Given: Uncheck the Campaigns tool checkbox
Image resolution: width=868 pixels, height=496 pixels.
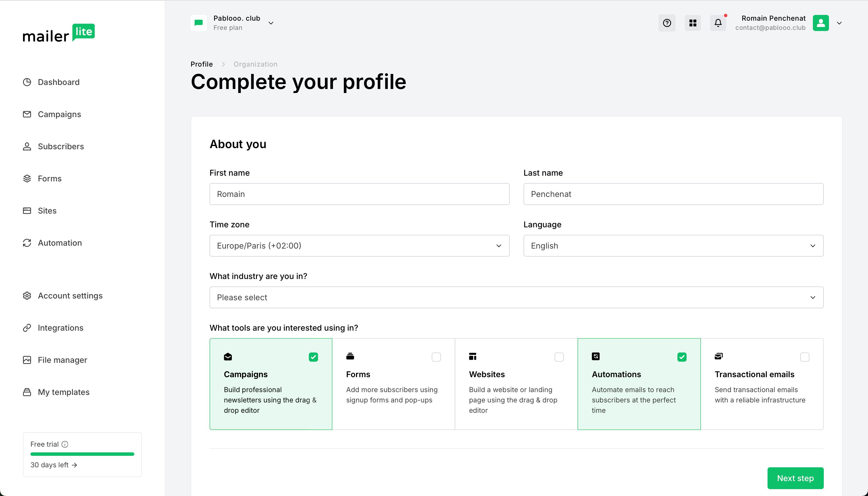Looking at the screenshot, I should [313, 357].
